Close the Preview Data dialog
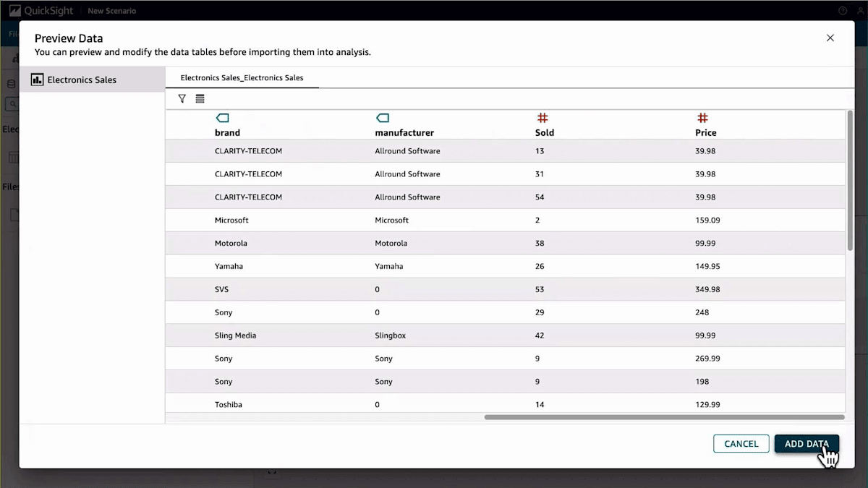The image size is (868, 488). point(830,38)
